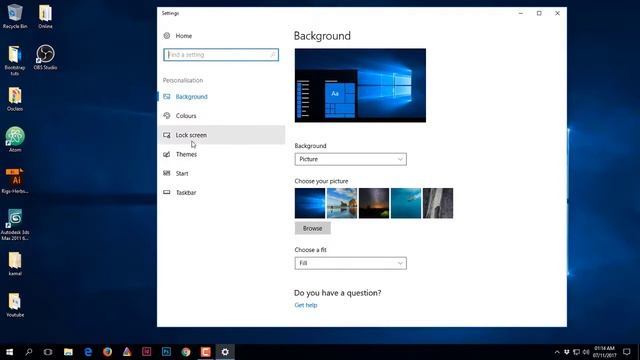Open the Action Center notification icon
Viewport: 640px width, 360px height.
(x=627, y=352)
